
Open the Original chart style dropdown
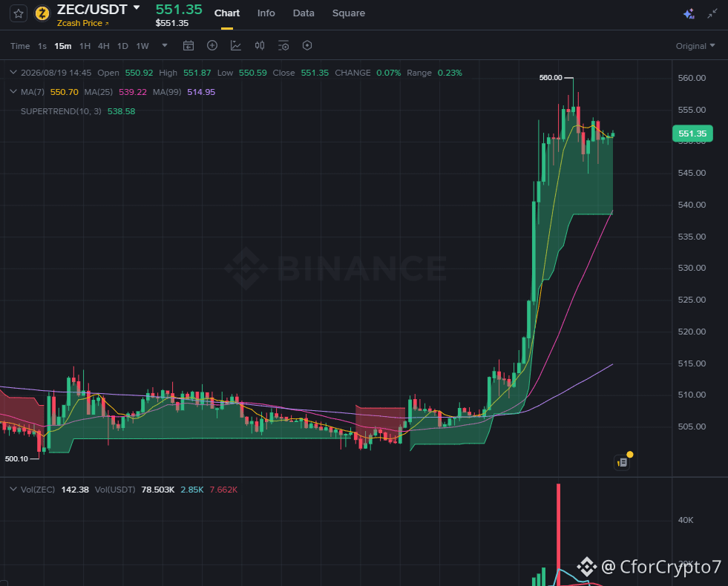click(x=695, y=46)
